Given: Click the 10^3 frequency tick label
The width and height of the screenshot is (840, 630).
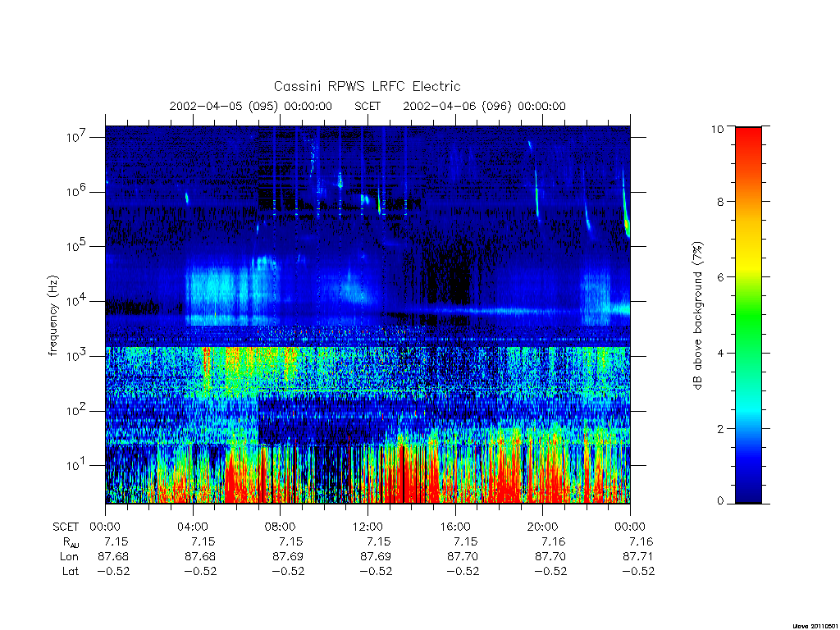Looking at the screenshot, I should point(77,356).
